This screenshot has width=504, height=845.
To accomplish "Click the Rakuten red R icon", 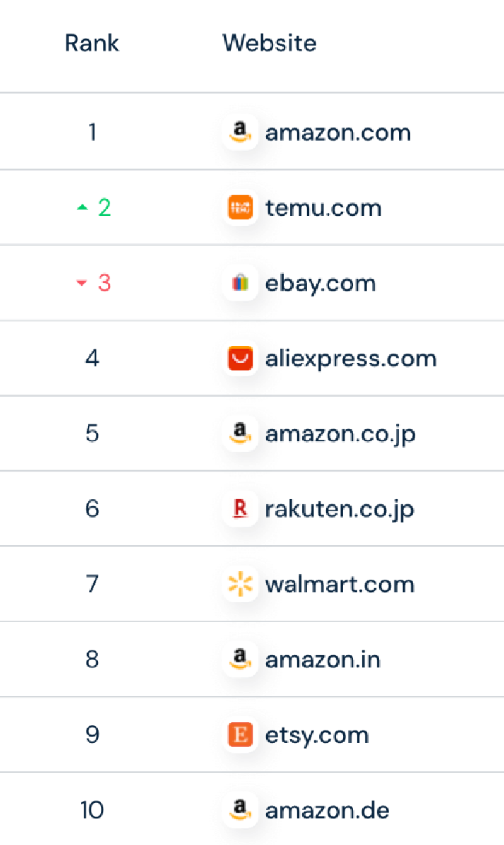I will 240,508.
